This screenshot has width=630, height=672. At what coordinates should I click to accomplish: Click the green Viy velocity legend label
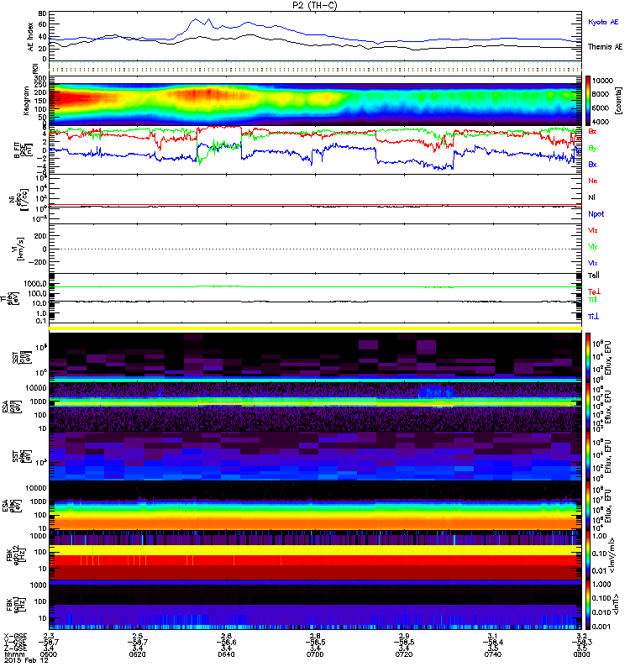pos(593,247)
